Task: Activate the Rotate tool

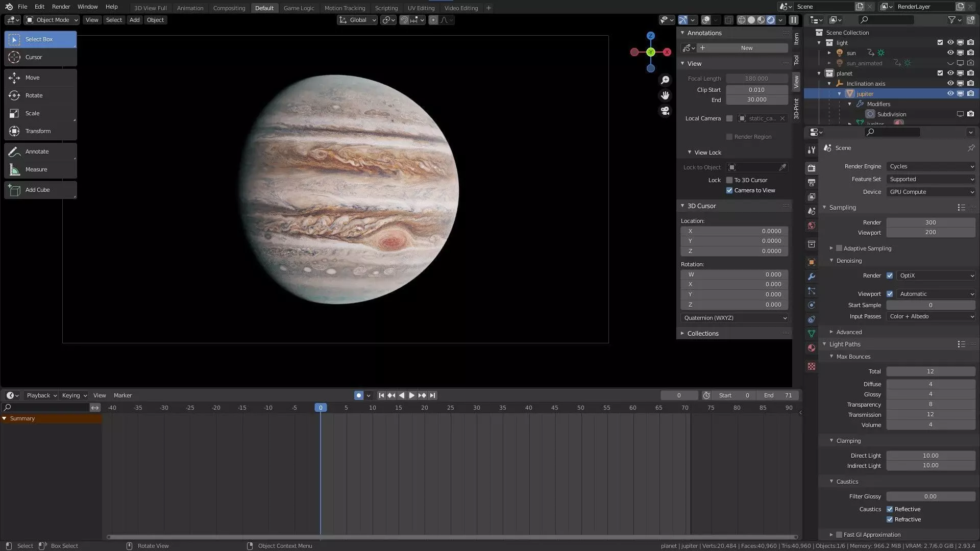Action: pos(40,95)
